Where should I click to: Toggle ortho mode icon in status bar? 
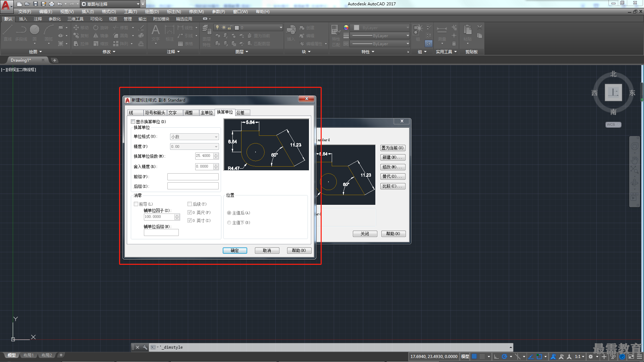click(496, 357)
